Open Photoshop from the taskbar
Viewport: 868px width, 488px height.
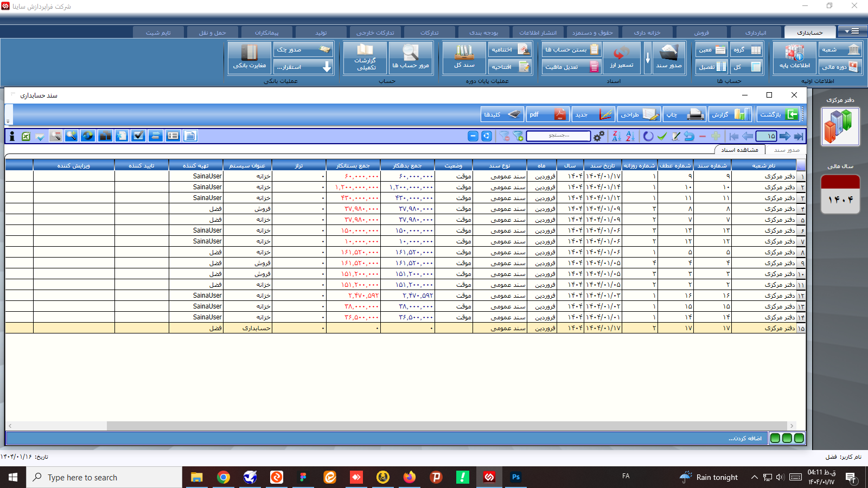516,477
